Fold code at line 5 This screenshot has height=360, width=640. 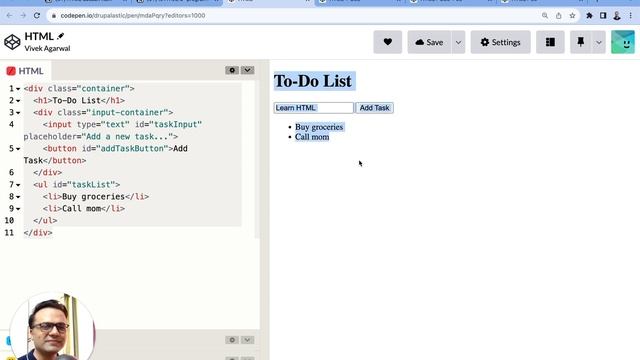[x=18, y=149]
